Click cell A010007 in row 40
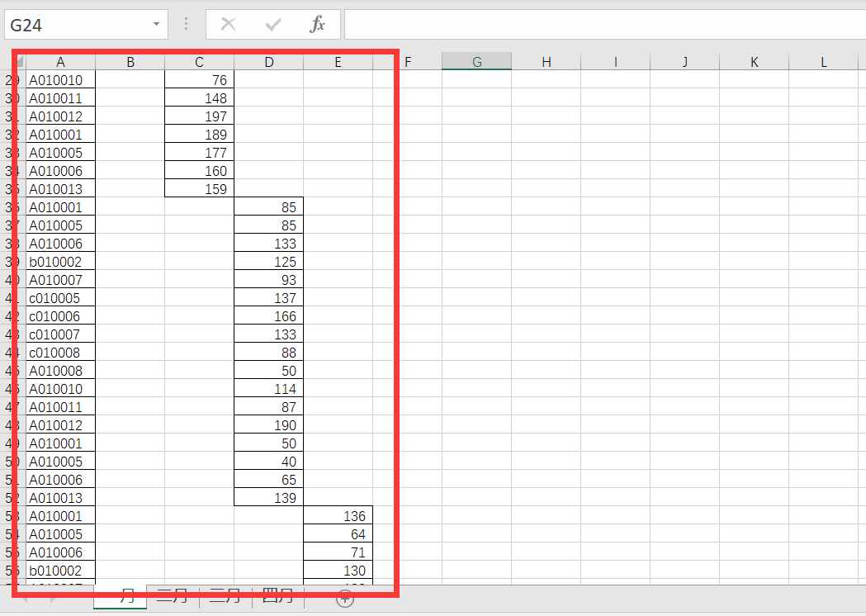Image resolution: width=866 pixels, height=616 pixels. [61, 280]
